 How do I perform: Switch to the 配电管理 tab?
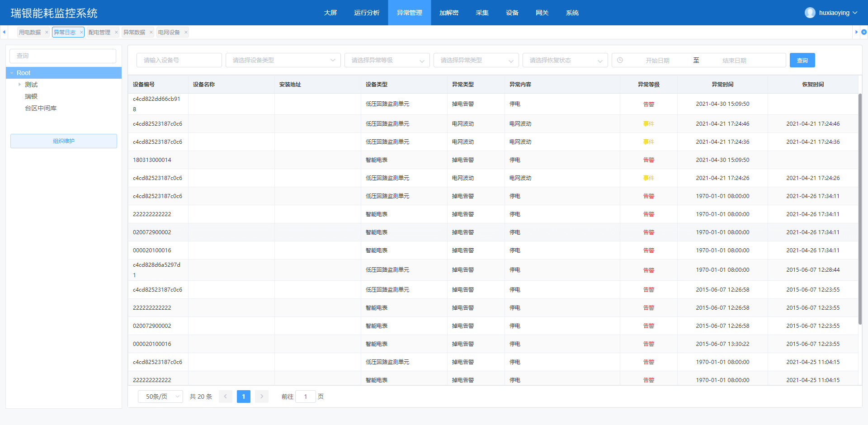coord(99,33)
